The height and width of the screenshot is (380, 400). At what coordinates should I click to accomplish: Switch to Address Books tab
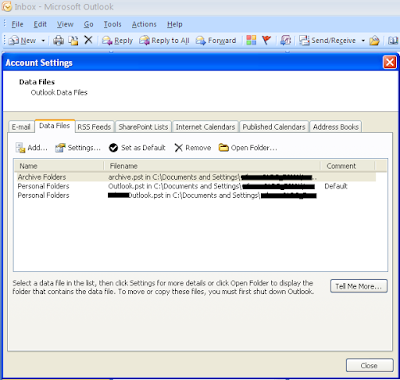point(336,127)
